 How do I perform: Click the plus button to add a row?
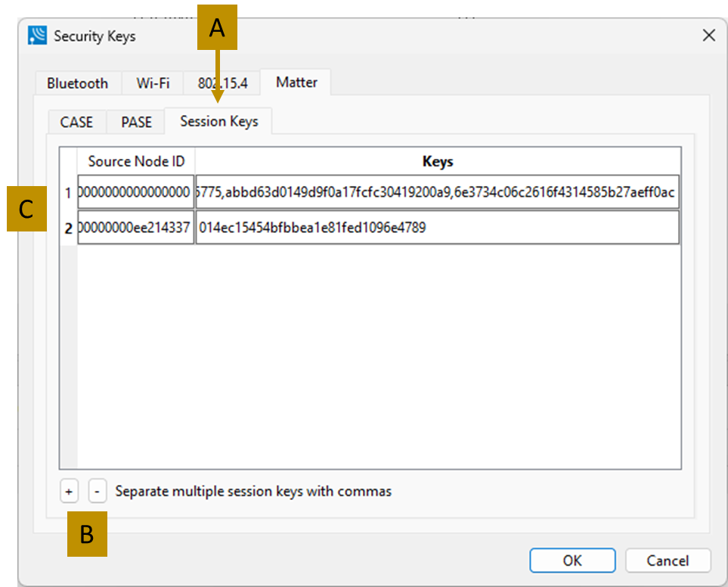coord(69,492)
